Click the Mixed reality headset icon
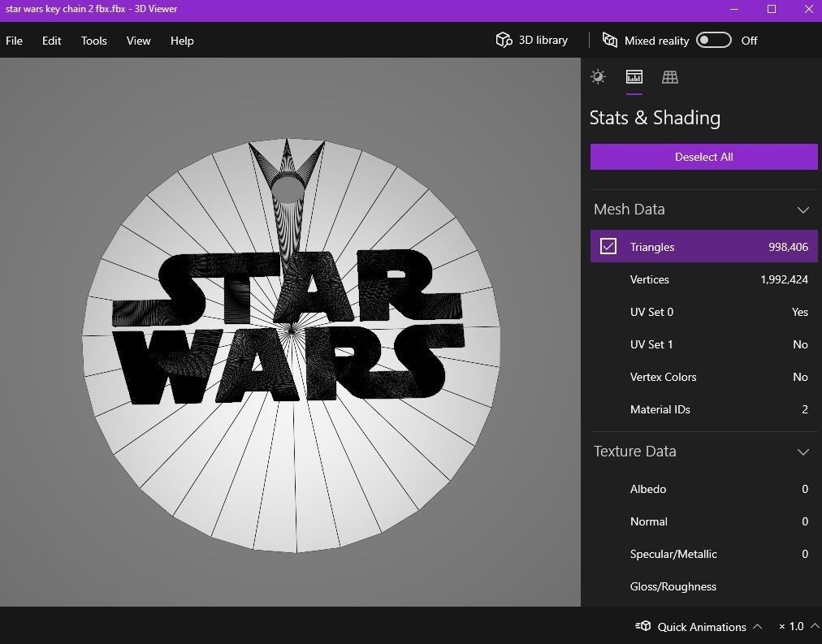The image size is (822, 644). tap(609, 40)
